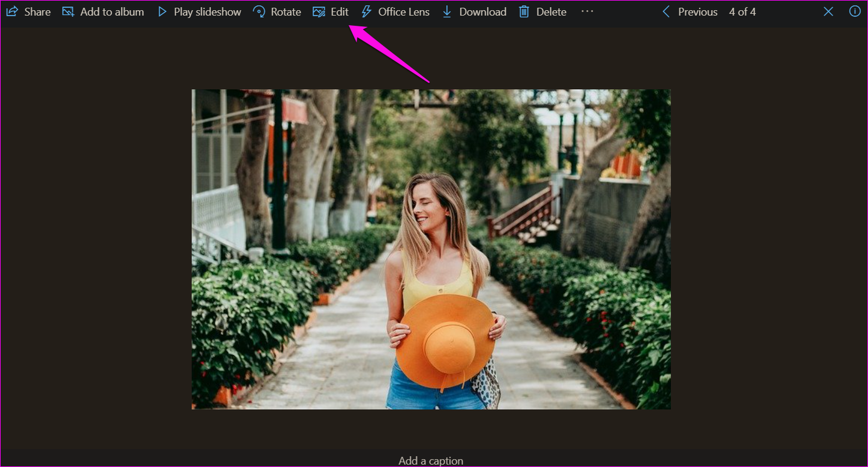Image resolution: width=868 pixels, height=467 pixels.
Task: Open the more options ellipsis menu
Action: click(587, 11)
